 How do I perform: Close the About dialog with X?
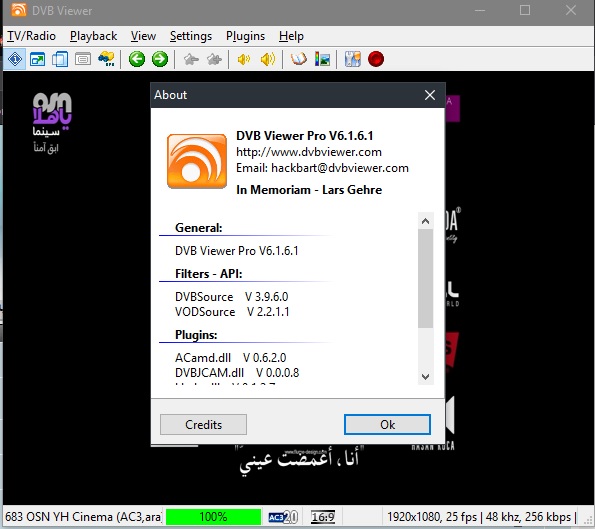coord(430,95)
